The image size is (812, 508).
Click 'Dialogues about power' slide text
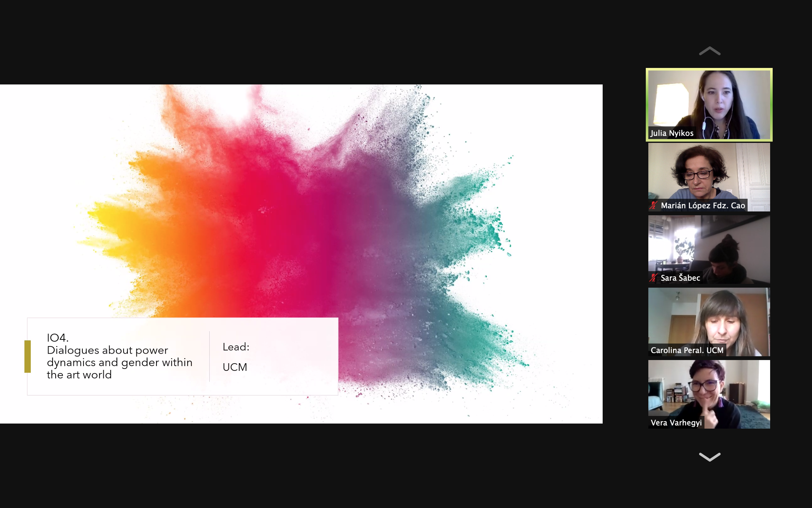(108, 350)
